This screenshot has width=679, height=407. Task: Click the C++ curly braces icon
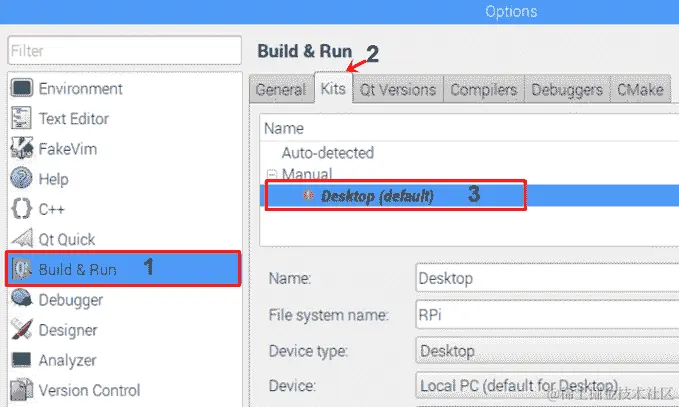[22, 209]
